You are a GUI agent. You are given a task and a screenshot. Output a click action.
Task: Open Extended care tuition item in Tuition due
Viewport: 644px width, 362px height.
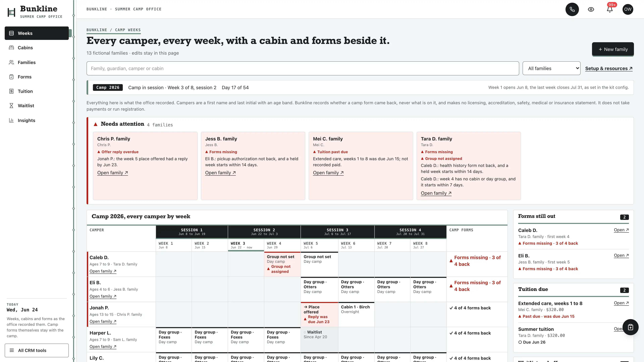621,303
